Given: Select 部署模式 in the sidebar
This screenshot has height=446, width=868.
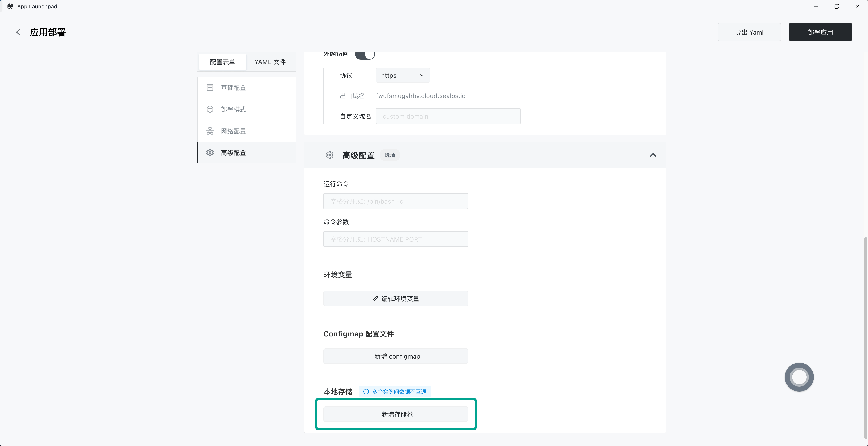Looking at the screenshot, I should pyautogui.click(x=247, y=109).
